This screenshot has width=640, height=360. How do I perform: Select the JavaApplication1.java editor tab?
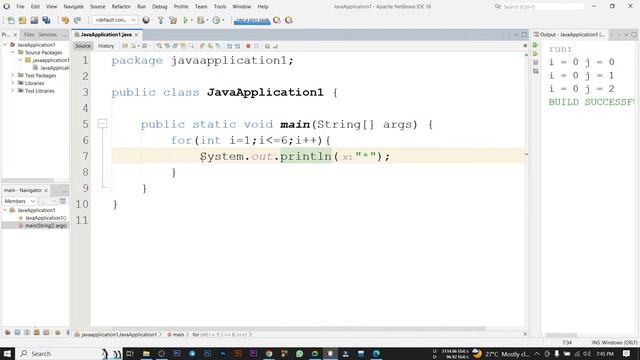(106, 35)
